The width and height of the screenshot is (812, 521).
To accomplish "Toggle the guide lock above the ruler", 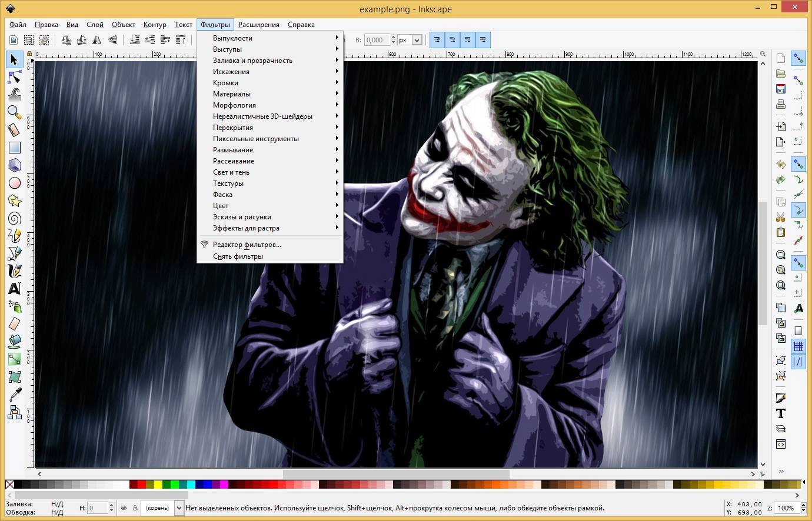I will pyautogui.click(x=30, y=55).
